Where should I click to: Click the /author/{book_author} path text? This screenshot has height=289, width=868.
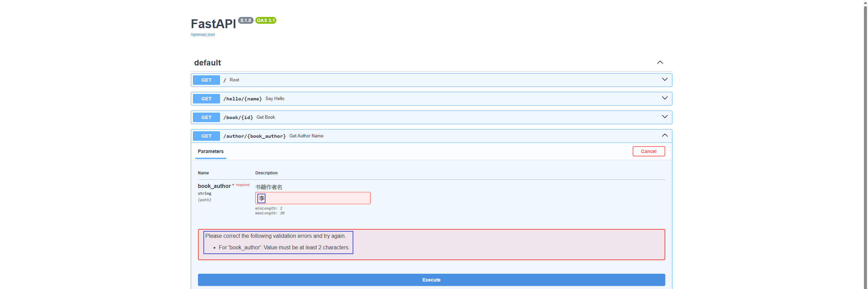coord(255,136)
